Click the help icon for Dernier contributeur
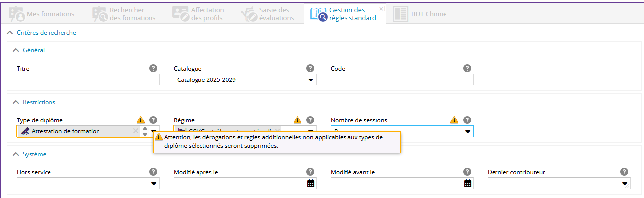The image size is (644, 198). (624, 172)
